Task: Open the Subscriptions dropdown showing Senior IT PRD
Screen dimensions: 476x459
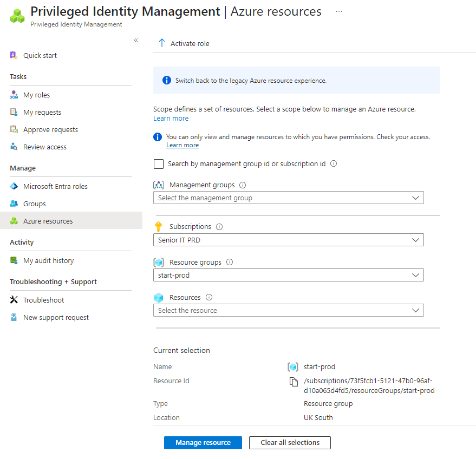Action: [x=289, y=240]
